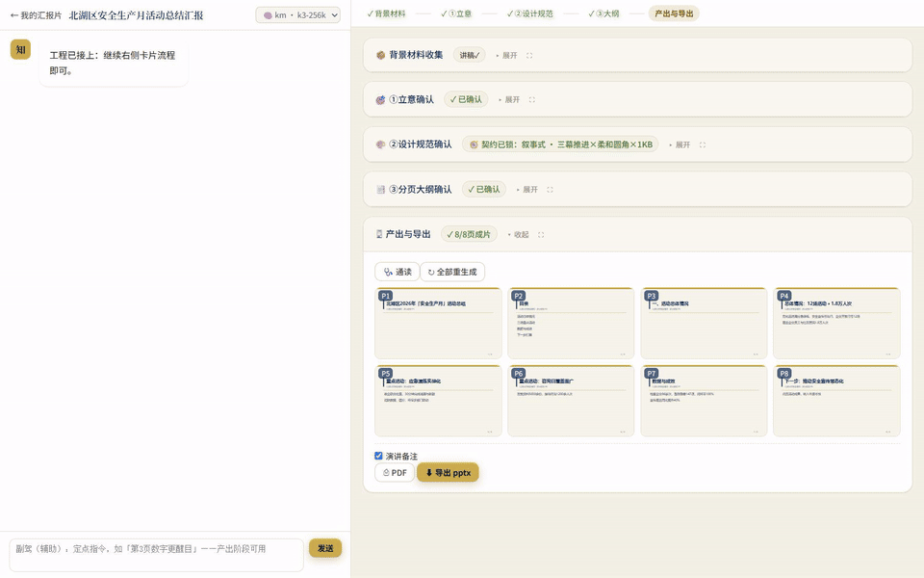Click the 已确认 pill on ①立意确认
Screen dimensions: 924x578
[x=466, y=99]
